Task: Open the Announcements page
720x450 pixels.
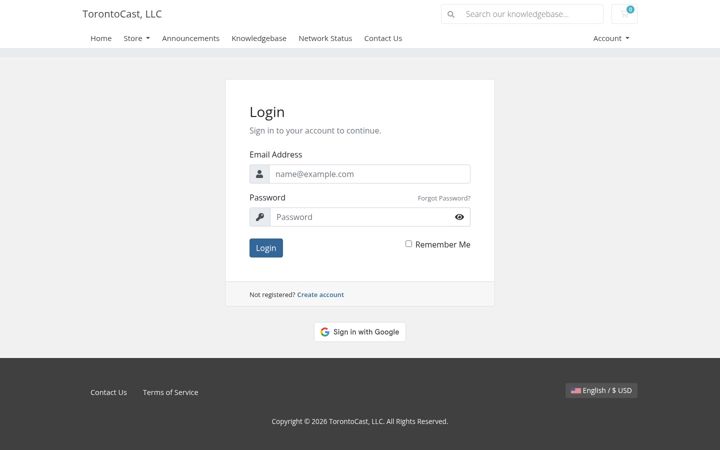Action: coord(191,39)
